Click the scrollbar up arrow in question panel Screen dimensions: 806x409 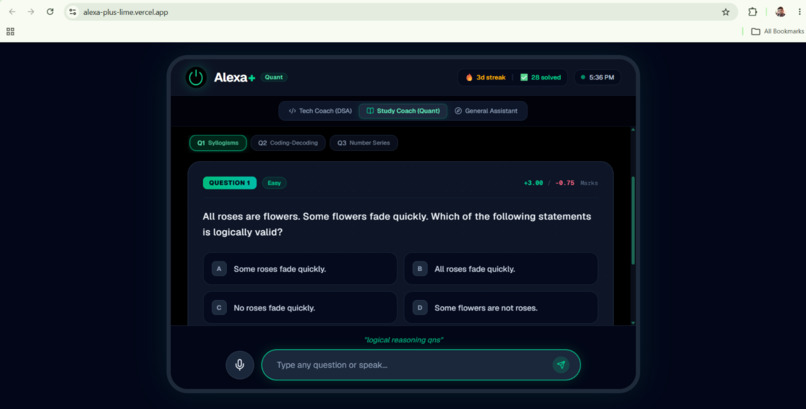pyautogui.click(x=633, y=130)
